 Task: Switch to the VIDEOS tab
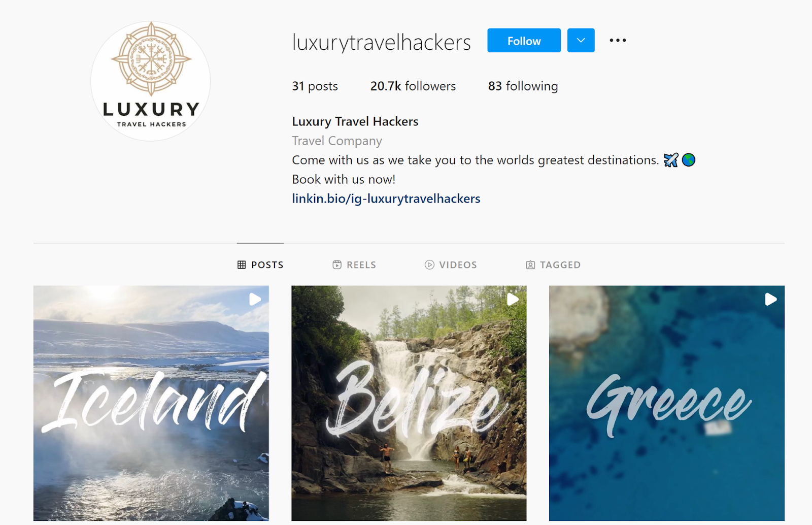coord(451,265)
